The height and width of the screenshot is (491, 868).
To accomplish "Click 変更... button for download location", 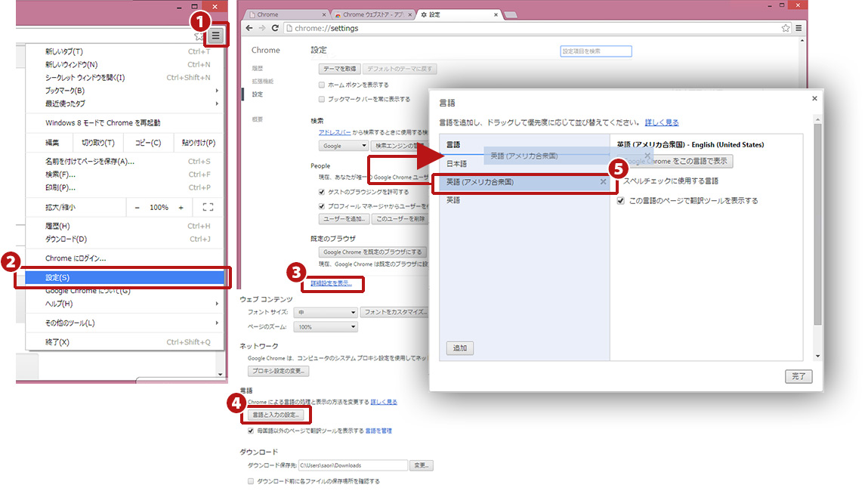I will click(422, 465).
